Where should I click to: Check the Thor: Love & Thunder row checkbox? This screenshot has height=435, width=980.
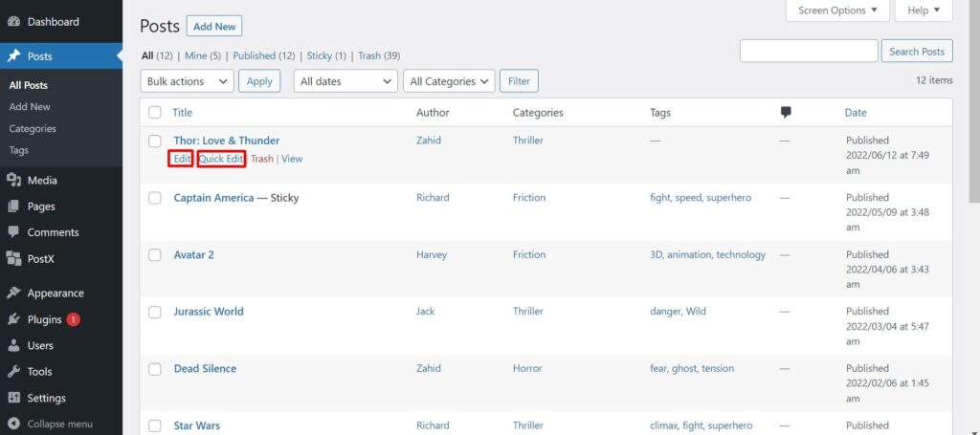point(154,141)
